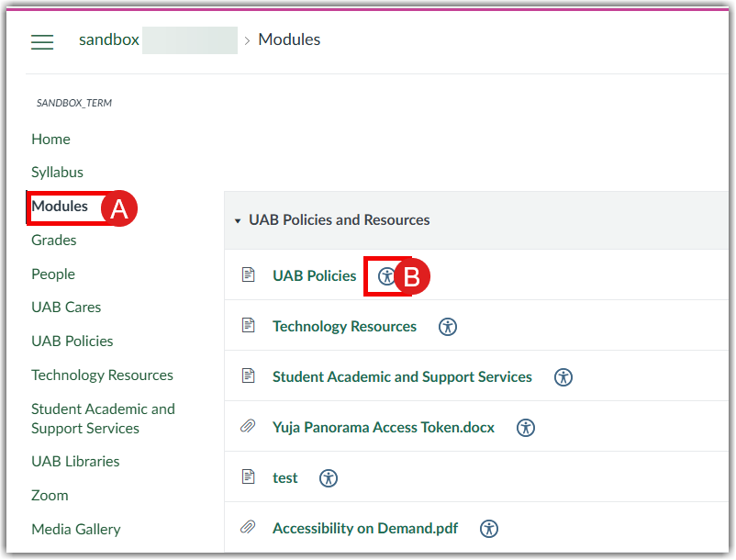Click the sandbox breadcrumb link
This screenshot has width=736, height=560.
[x=109, y=39]
